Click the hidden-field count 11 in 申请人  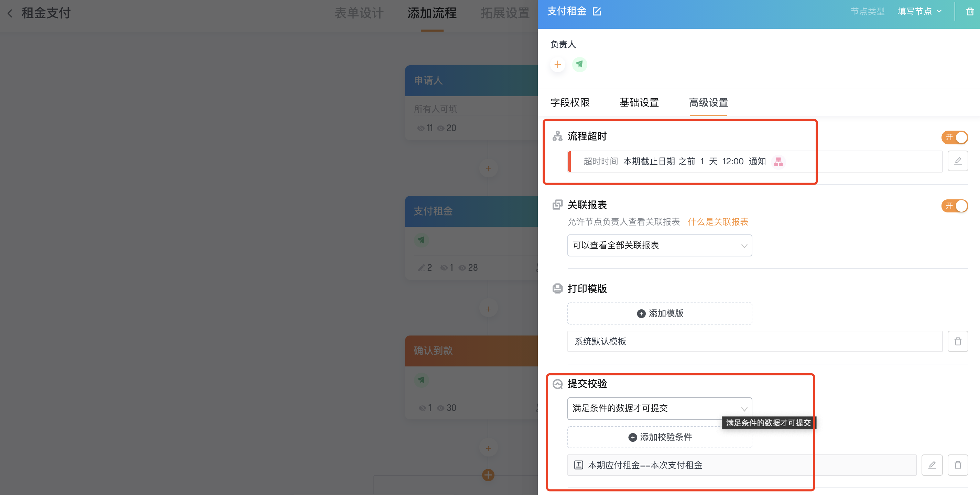(x=430, y=128)
